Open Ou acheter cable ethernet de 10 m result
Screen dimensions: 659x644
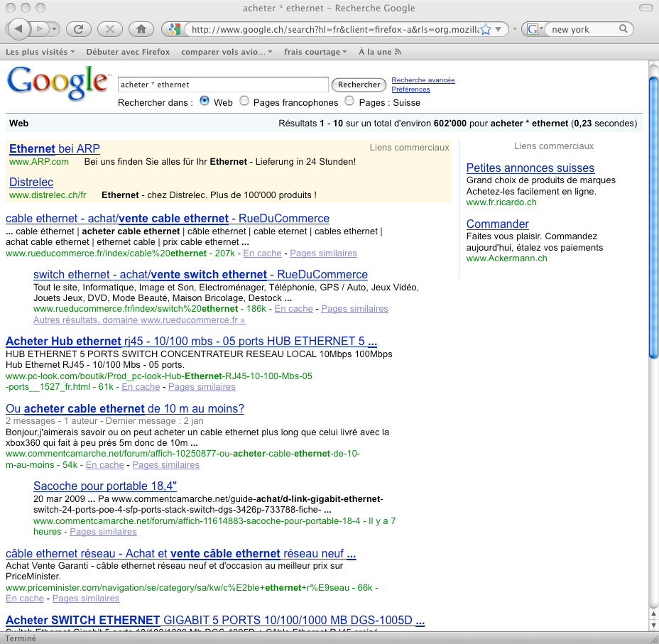(125, 408)
